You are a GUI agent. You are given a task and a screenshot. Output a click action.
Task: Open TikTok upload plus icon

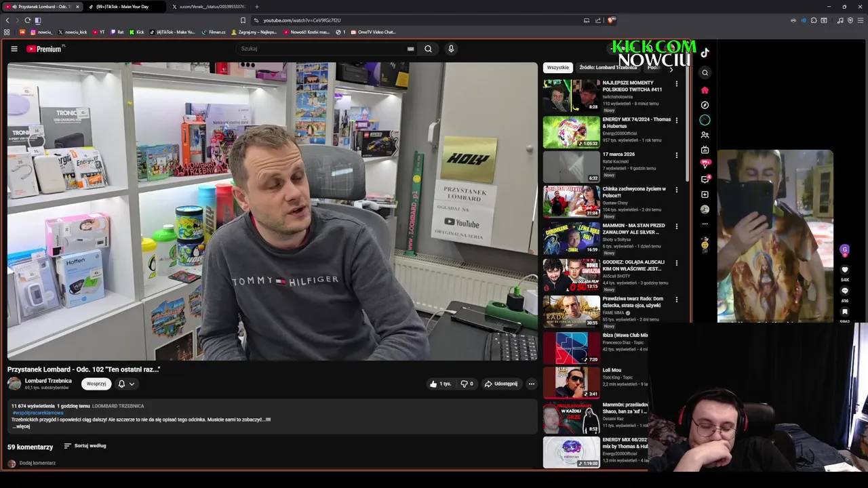click(705, 195)
